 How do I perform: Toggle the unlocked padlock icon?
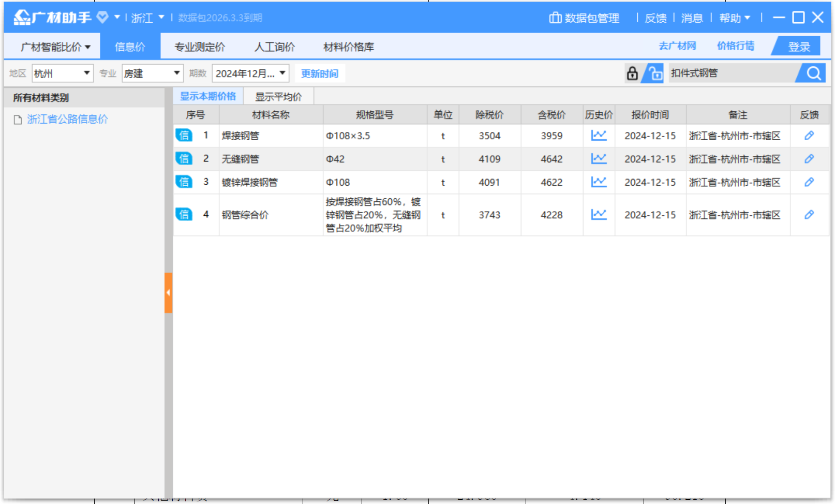pos(653,74)
